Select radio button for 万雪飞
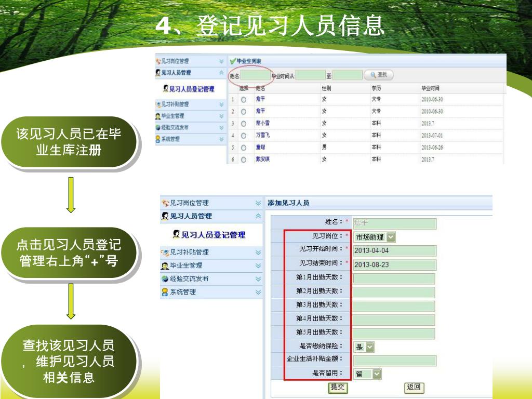 click(x=244, y=136)
